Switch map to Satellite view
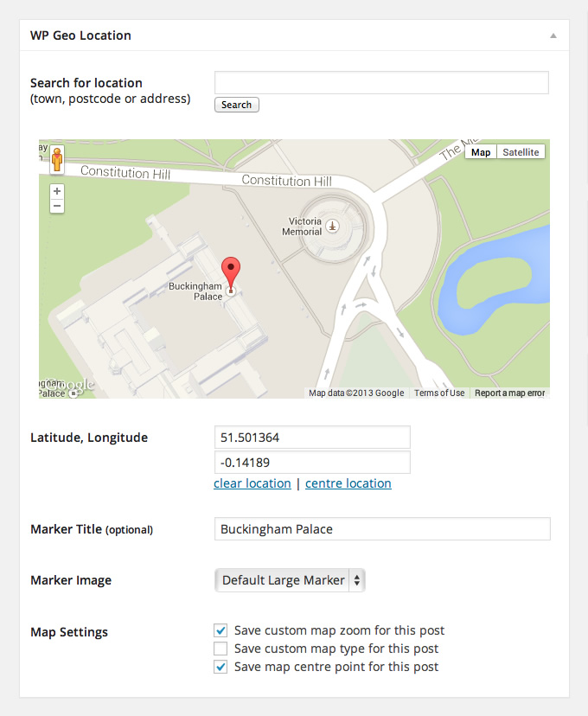The image size is (588, 716). (x=521, y=152)
